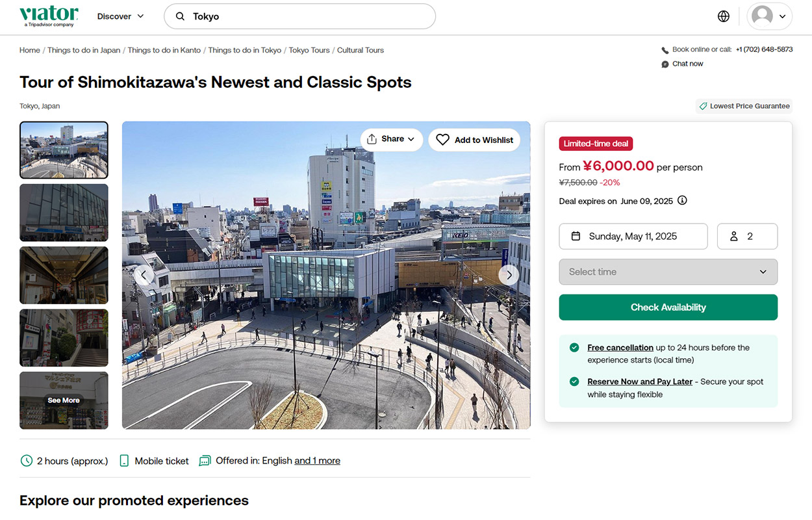The width and height of the screenshot is (812, 520).
Task: Open the Select time dropdown
Action: (x=668, y=272)
